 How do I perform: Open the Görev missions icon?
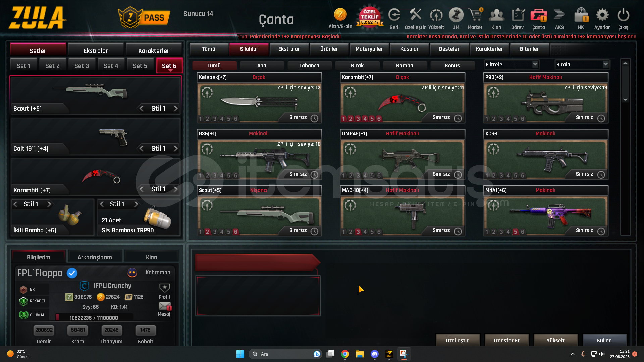518,15
